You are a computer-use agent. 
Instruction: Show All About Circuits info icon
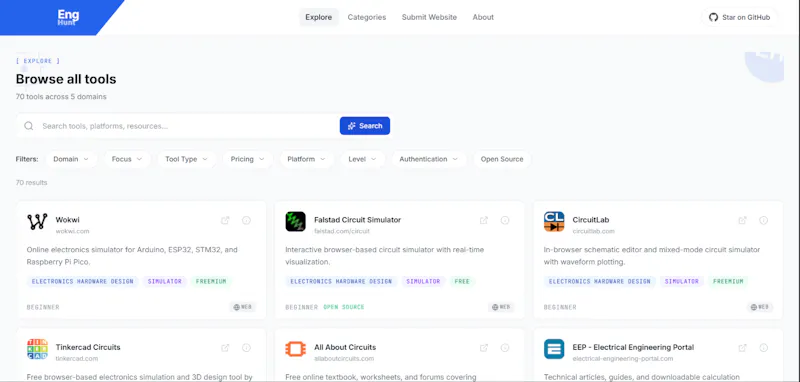point(505,348)
